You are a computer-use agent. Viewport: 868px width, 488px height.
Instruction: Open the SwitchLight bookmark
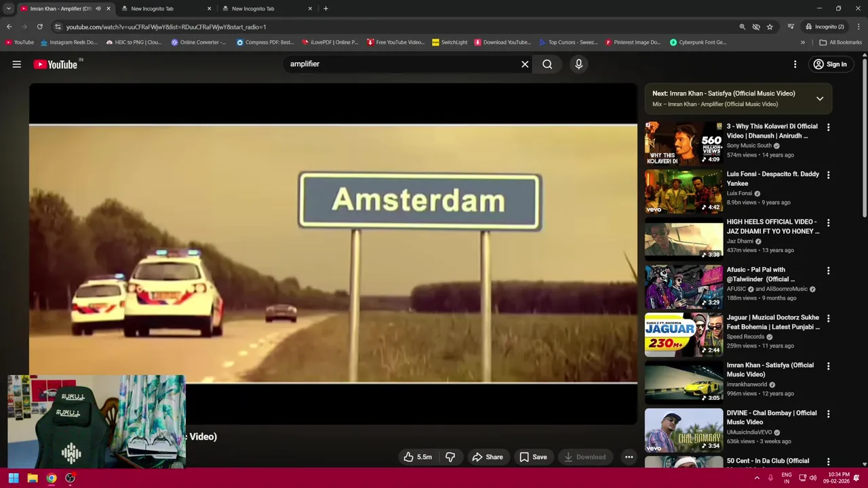click(450, 42)
